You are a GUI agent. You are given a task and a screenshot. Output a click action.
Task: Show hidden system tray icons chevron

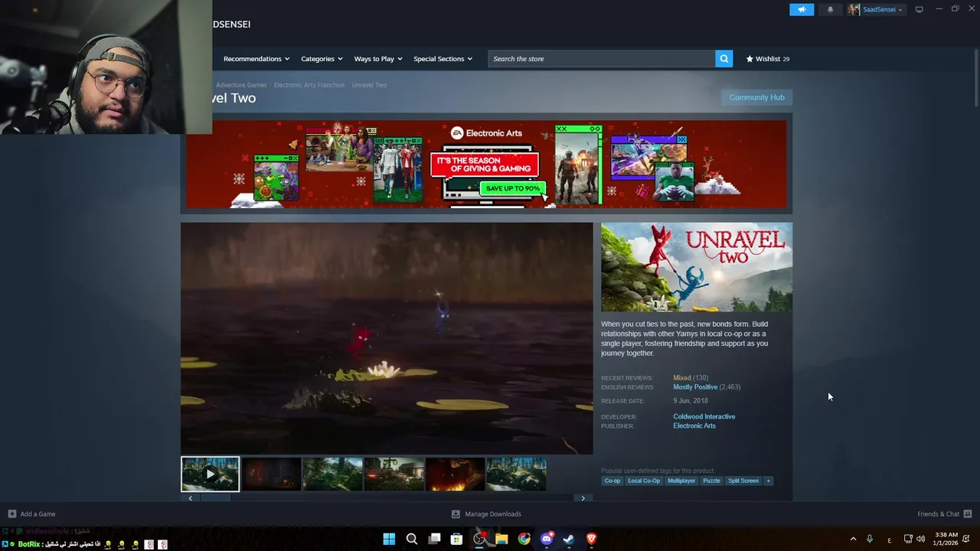(853, 539)
